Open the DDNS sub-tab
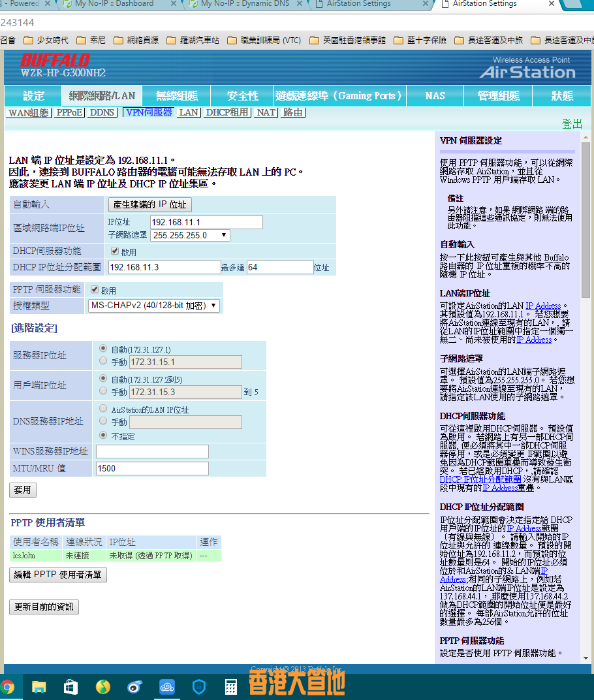Viewport: 594px width, 700px height. coord(102,112)
